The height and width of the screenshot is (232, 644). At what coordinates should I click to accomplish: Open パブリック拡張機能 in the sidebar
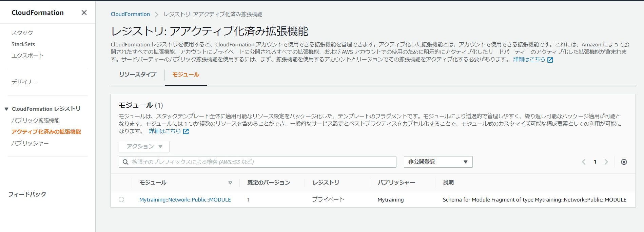click(x=35, y=121)
